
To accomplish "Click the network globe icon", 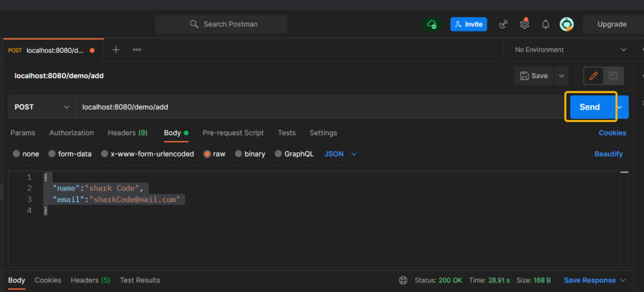I will (x=403, y=281).
